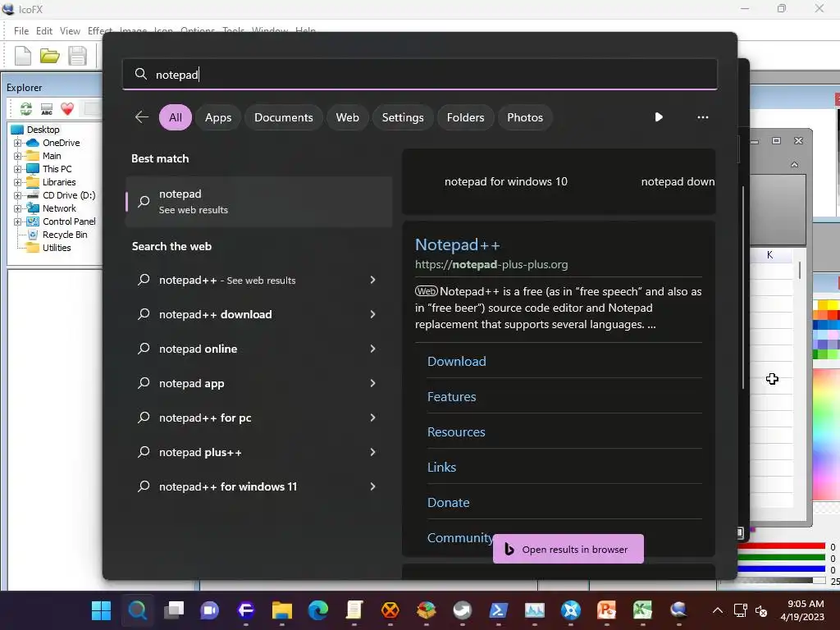840x630 pixels.
Task: Select Utilities folder in Explorer tree
Action: [x=57, y=248]
